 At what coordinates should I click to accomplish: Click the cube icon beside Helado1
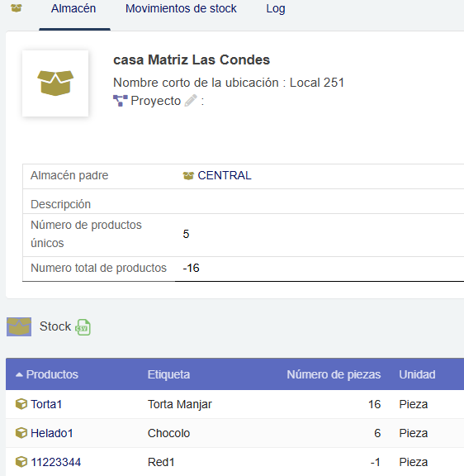[21, 433]
